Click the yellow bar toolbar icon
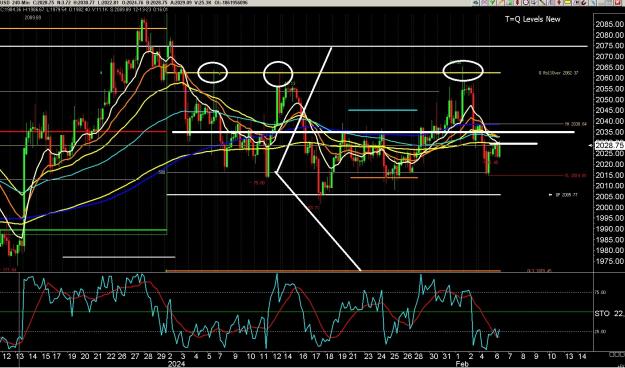 (567, 2)
